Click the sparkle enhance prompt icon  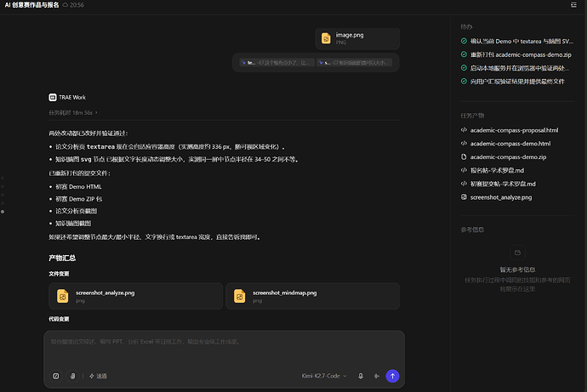click(x=377, y=376)
